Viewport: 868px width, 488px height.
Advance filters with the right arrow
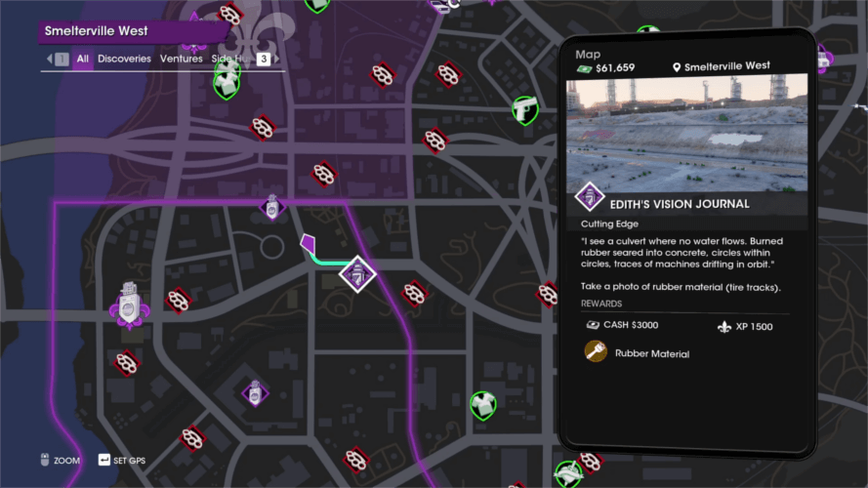[x=276, y=59]
